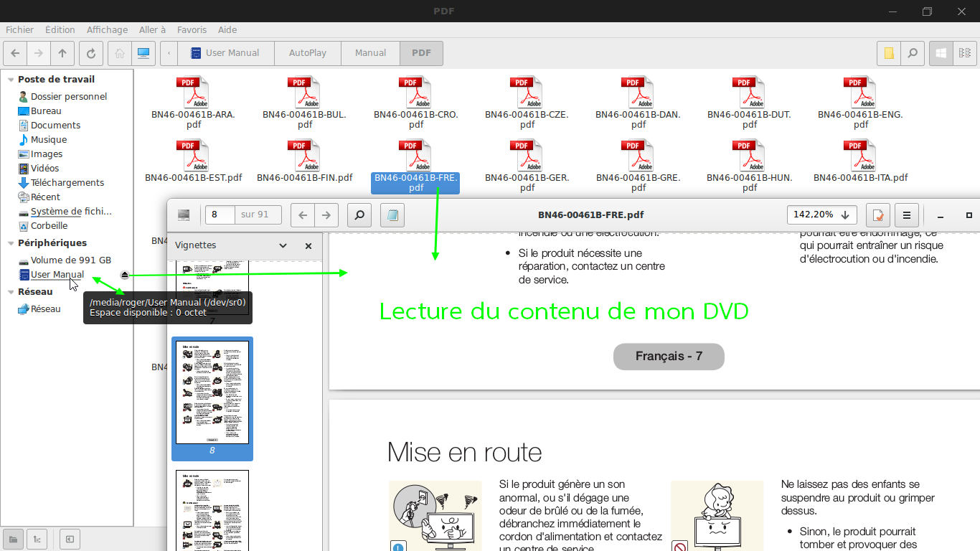Open Téléchargements in the sidebar

click(67, 182)
